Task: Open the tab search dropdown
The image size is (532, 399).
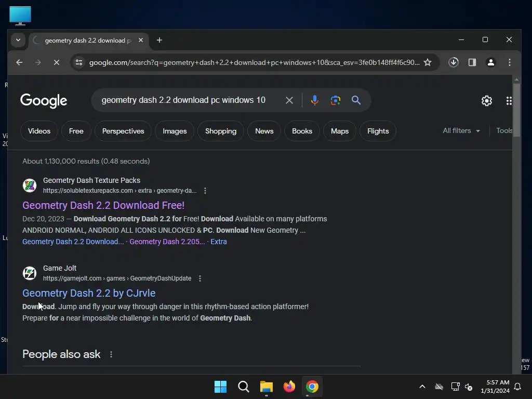Action: [x=18, y=41]
